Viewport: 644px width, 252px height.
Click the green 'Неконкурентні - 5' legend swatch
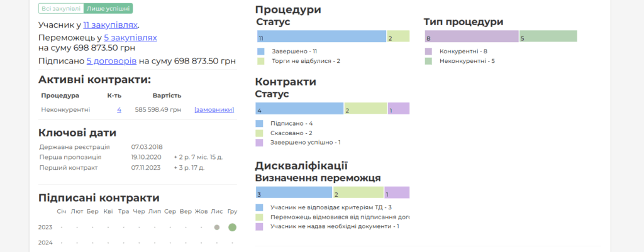pos(428,61)
